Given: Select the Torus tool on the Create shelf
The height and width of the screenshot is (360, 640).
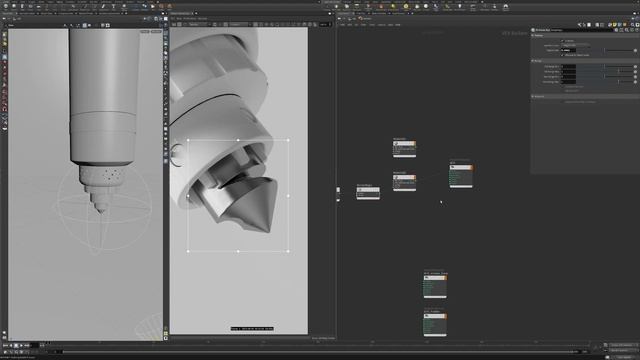Looking at the screenshot, I should pos(30,6).
